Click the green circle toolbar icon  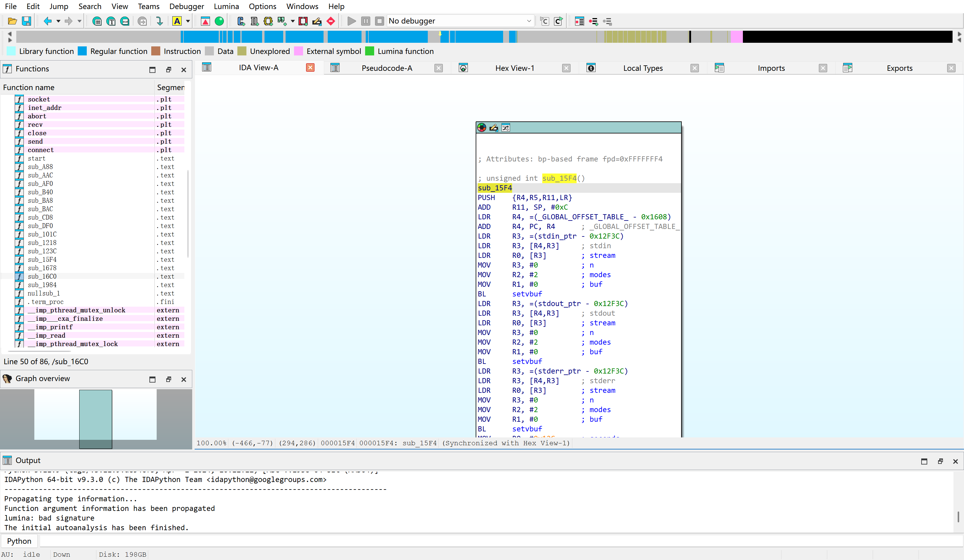[x=219, y=21]
